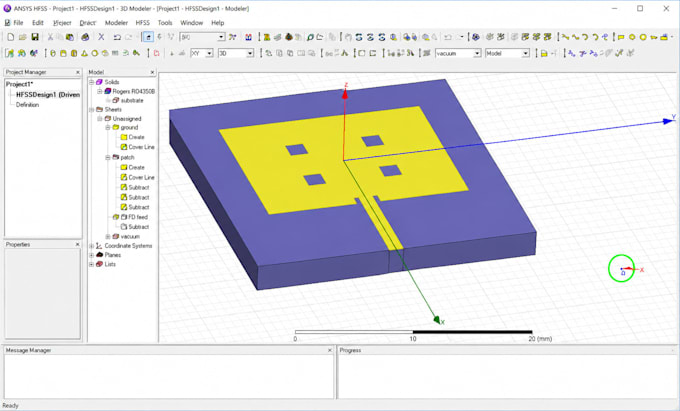Select HFSSDesign1 in Project Manager

(48, 95)
